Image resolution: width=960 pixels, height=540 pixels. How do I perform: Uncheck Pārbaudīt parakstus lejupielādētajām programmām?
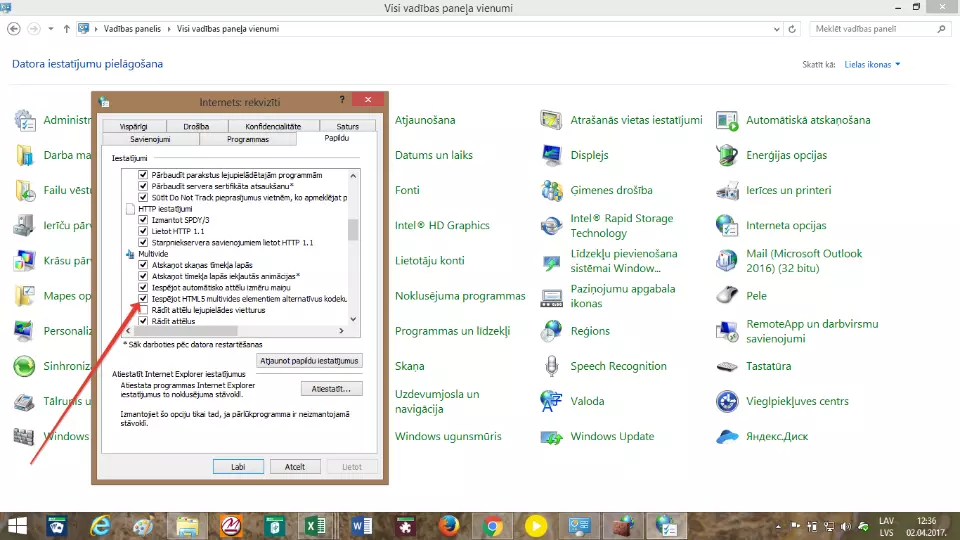coord(143,174)
